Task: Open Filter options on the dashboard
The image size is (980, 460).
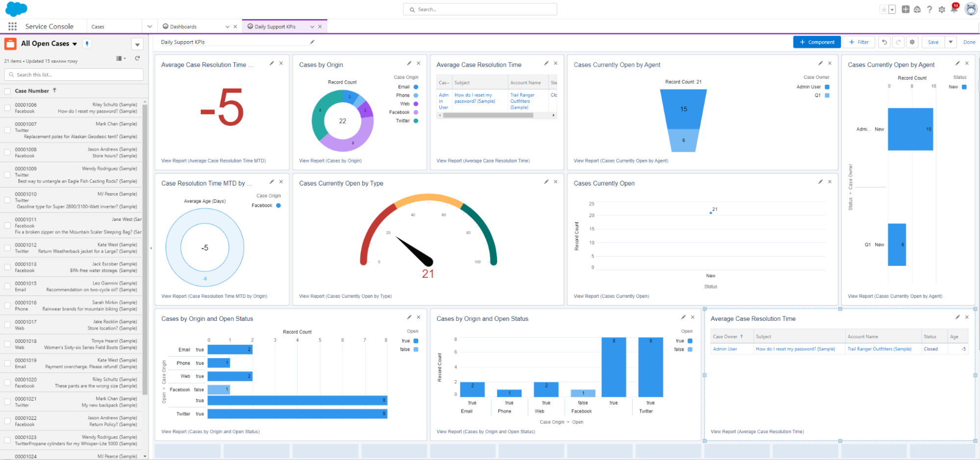Action: coord(859,42)
